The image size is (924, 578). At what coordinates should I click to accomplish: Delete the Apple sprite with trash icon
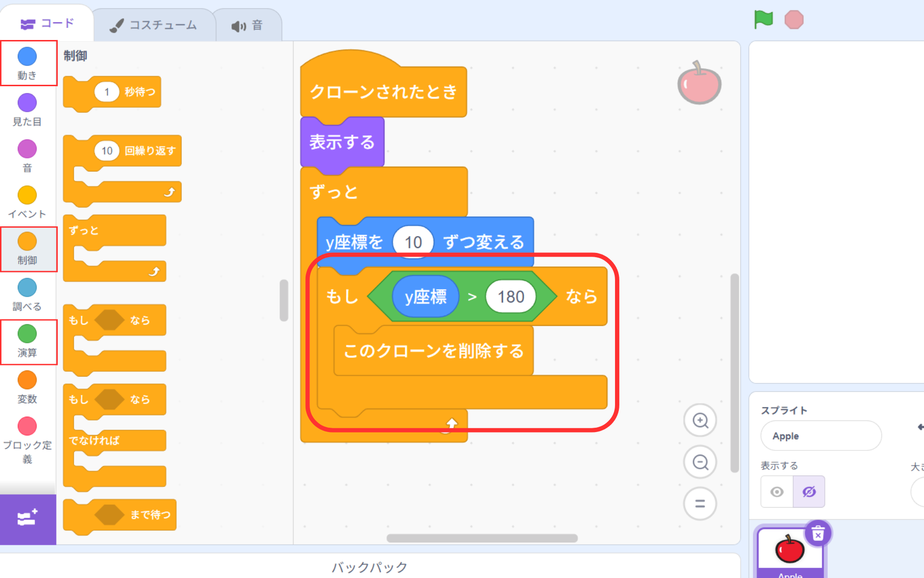[x=818, y=534]
